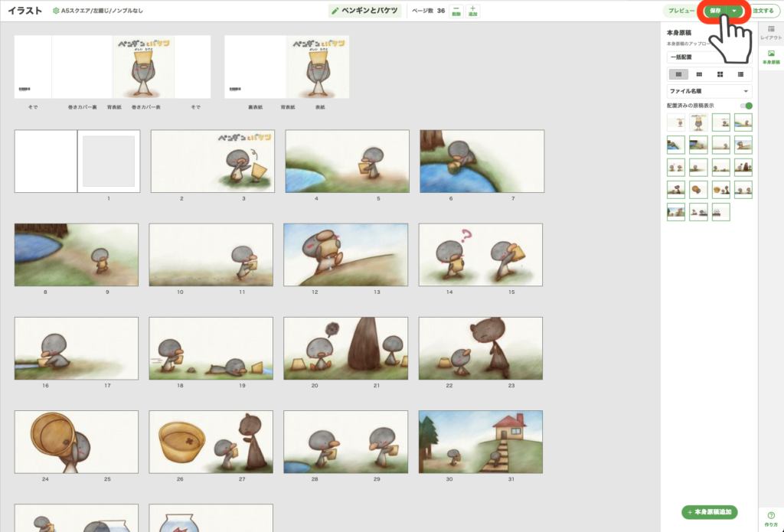Switch to the レイアウト tab
Screen dimensions: 784x532
(x=770, y=32)
